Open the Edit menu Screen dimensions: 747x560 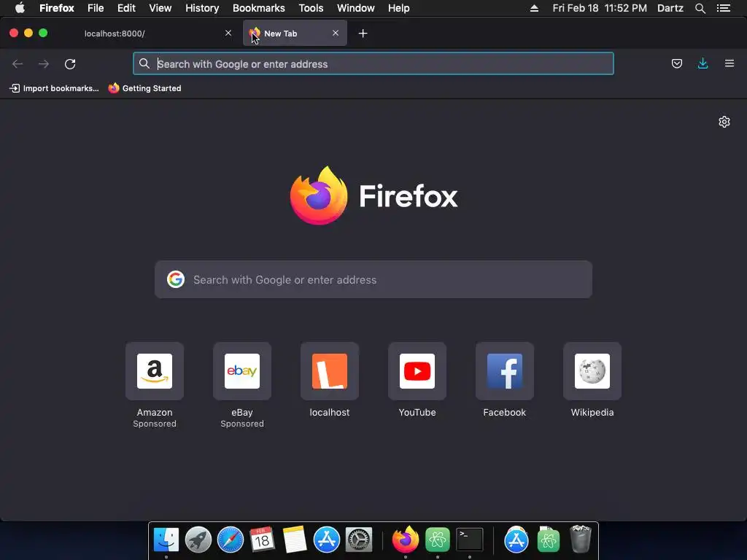point(126,8)
